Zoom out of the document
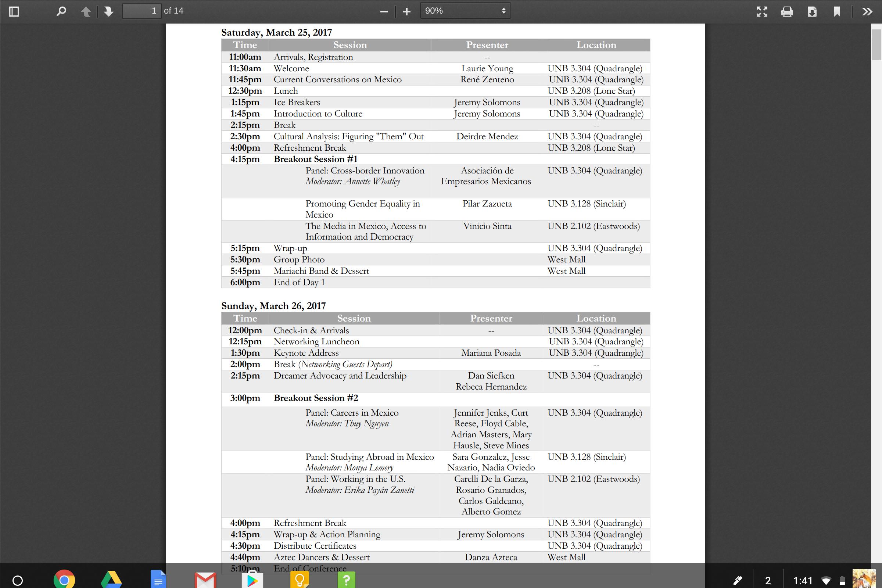This screenshot has width=882, height=588. (383, 11)
